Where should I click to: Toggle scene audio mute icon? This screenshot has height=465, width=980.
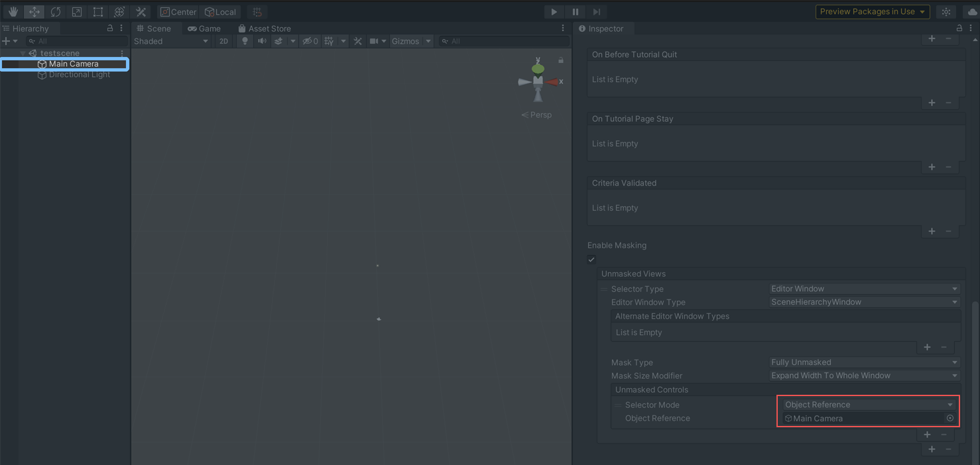pyautogui.click(x=262, y=41)
